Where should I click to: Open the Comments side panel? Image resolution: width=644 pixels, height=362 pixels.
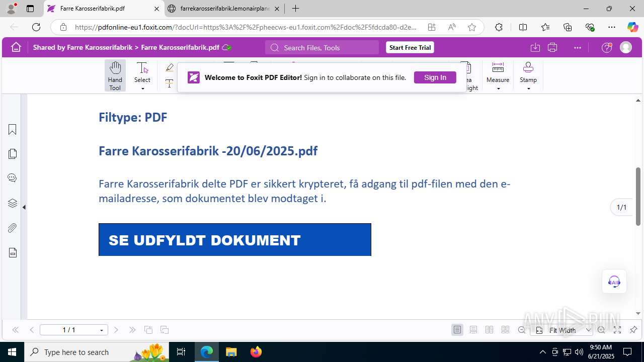pyautogui.click(x=13, y=178)
